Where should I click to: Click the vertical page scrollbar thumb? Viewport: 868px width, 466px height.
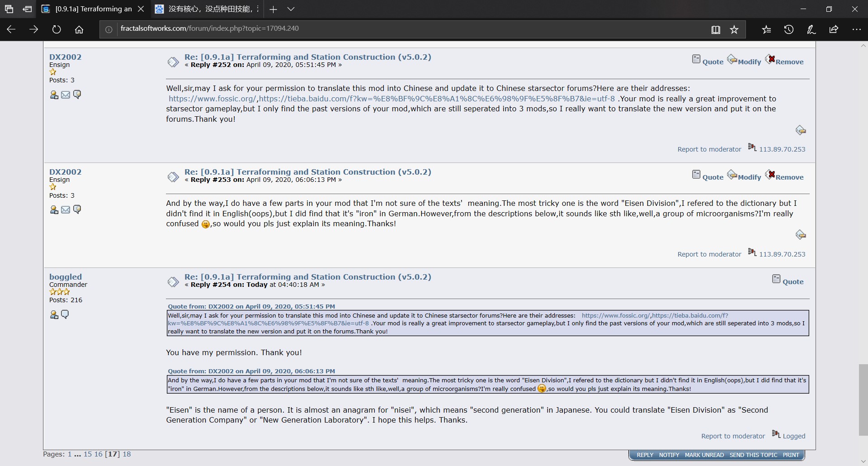863,399
